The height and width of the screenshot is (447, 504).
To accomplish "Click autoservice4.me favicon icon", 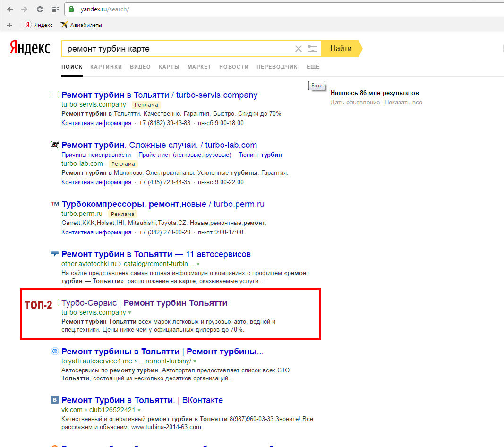I will [x=55, y=351].
